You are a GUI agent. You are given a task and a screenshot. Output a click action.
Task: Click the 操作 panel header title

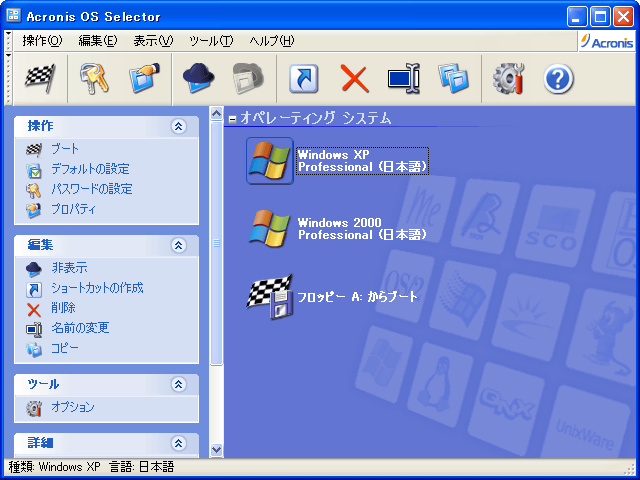point(40,126)
